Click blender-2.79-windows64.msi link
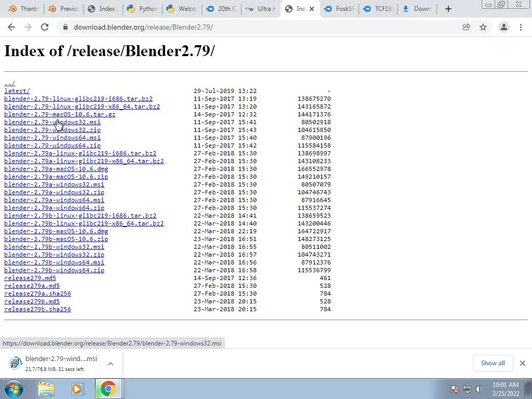 coord(52,138)
